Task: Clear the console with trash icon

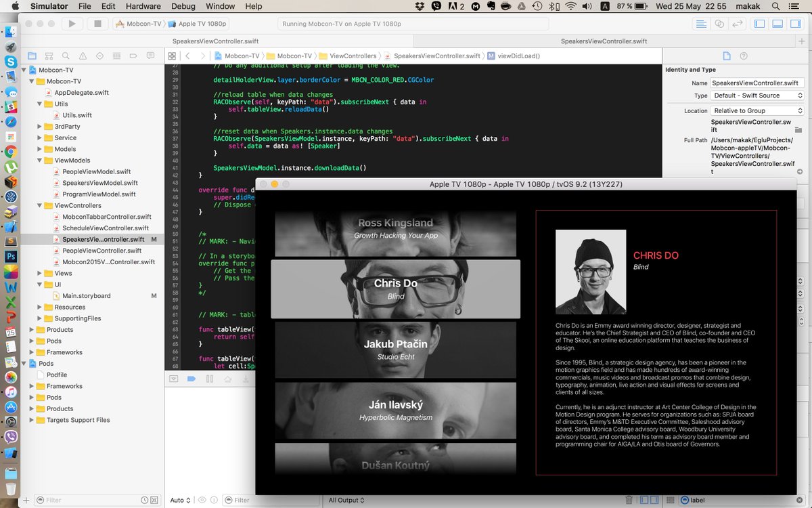Action: 629,500
